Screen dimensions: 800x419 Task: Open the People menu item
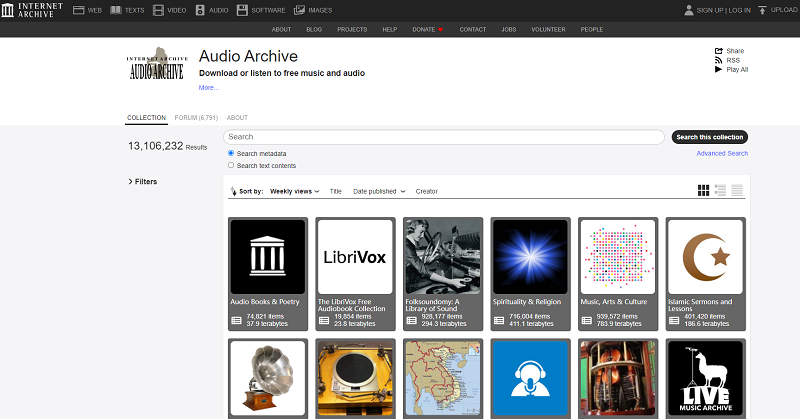point(592,30)
